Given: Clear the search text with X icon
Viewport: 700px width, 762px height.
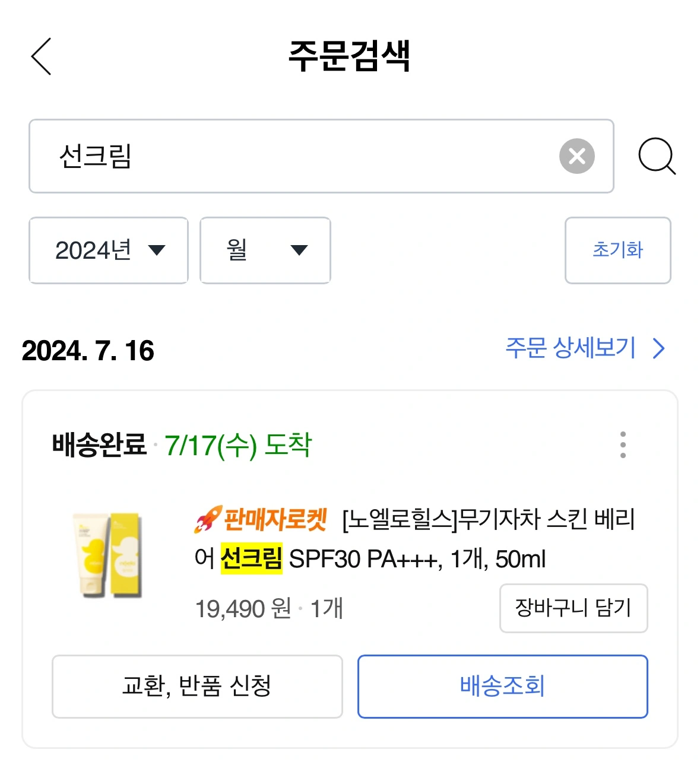Looking at the screenshot, I should pos(577,156).
